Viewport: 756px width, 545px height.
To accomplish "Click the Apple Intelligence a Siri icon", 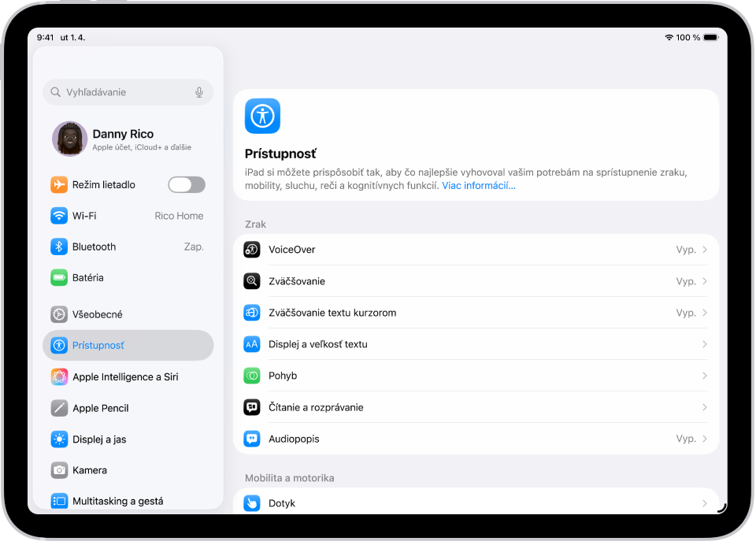I will pos(59,376).
